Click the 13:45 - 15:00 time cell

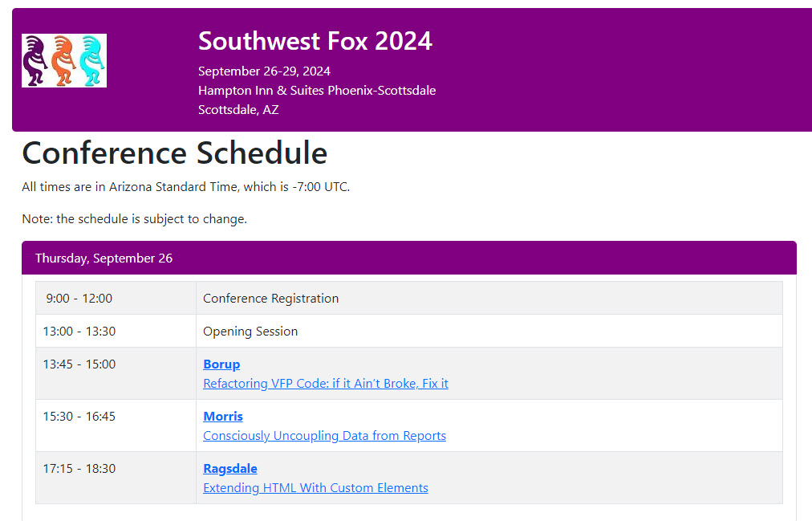coord(116,373)
